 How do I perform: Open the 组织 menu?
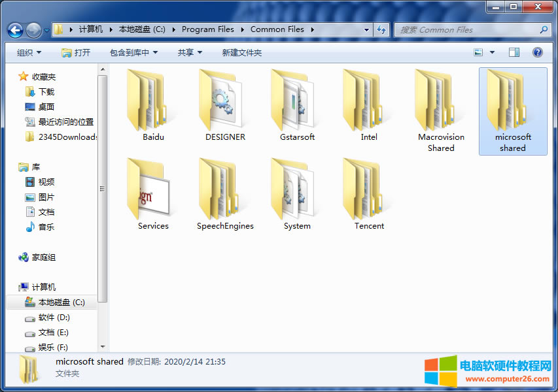29,53
